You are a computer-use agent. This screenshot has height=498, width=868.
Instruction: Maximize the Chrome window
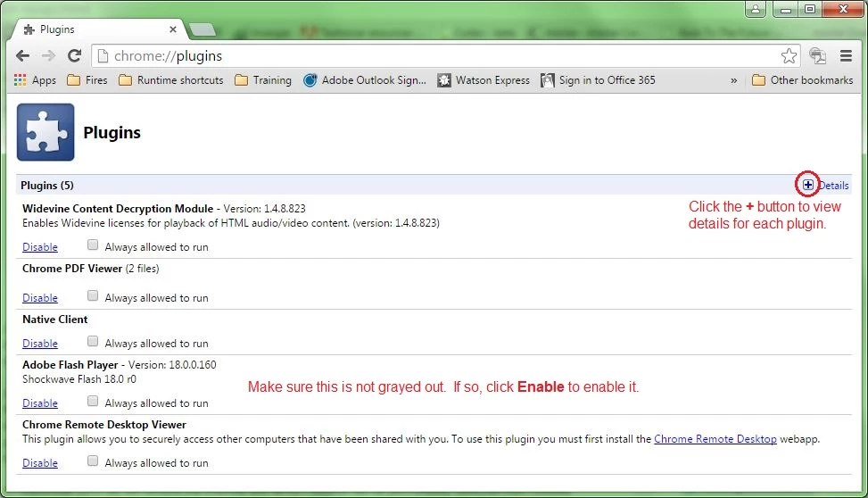pyautogui.click(x=810, y=10)
